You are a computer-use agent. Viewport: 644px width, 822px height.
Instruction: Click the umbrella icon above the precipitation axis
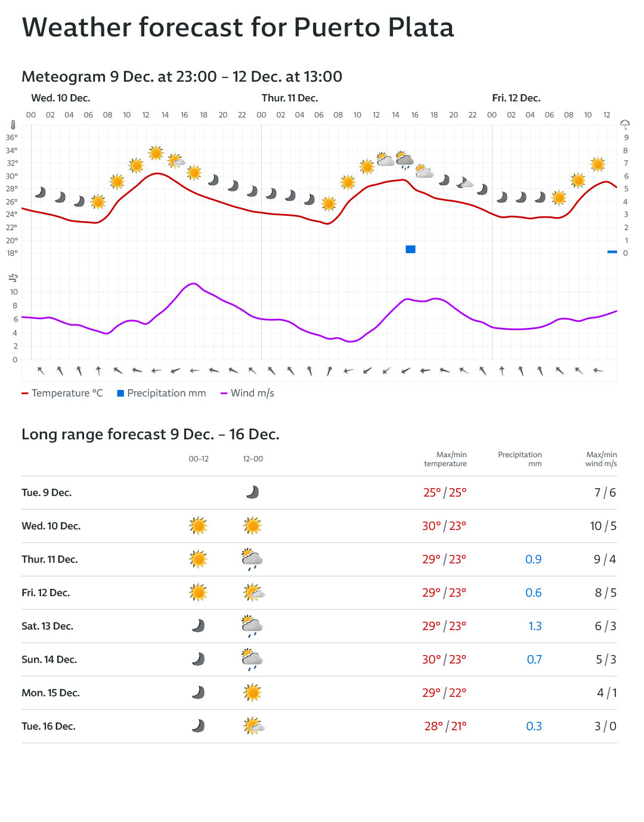(x=625, y=125)
